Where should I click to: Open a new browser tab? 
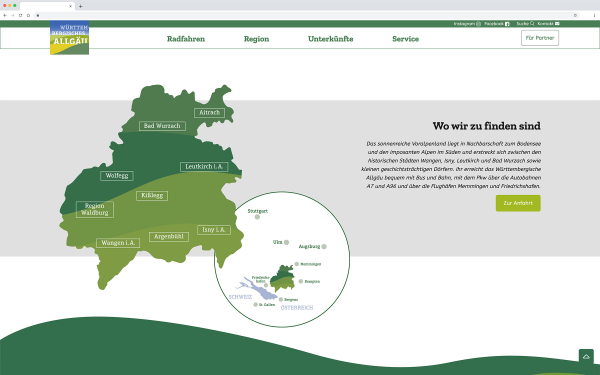click(80, 6)
